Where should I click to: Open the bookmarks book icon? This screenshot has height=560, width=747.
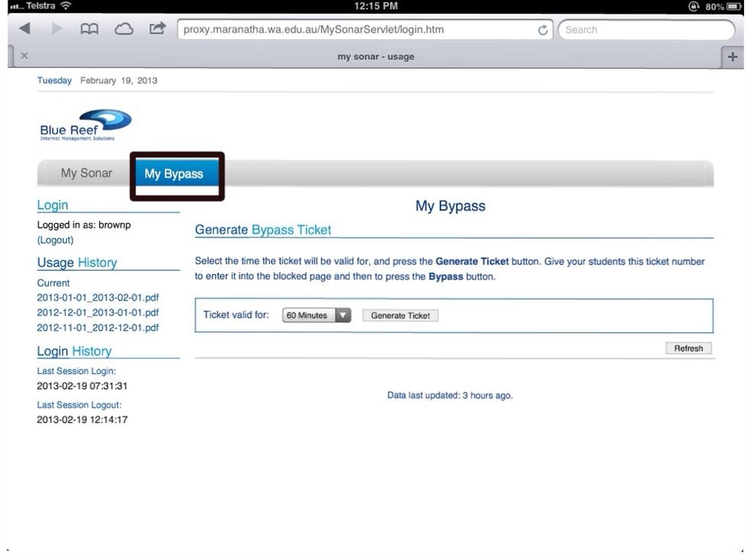coord(89,30)
